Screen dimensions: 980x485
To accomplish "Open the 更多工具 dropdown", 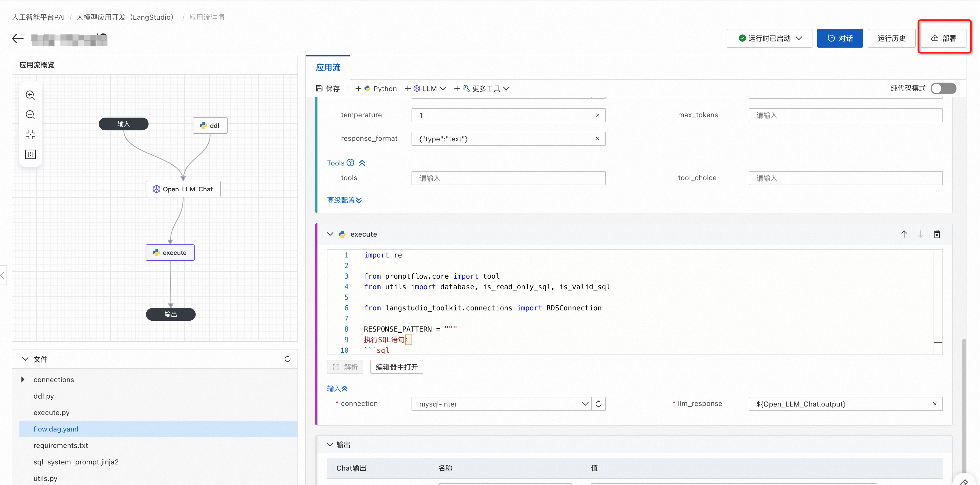I will click(482, 89).
